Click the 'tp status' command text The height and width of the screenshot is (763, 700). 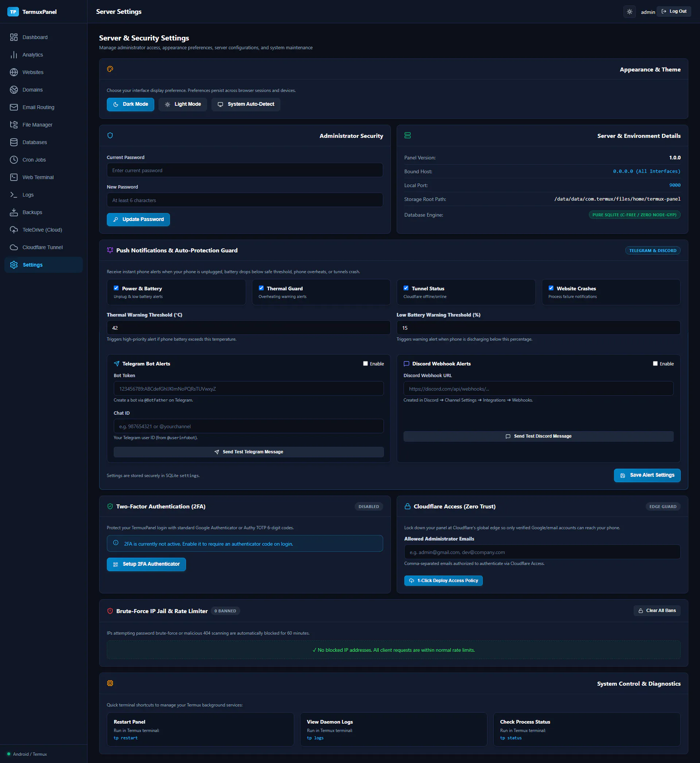click(x=511, y=737)
